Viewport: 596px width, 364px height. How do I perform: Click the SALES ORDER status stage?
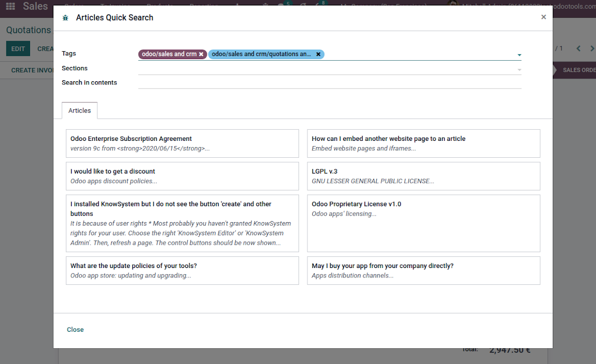(x=576, y=70)
